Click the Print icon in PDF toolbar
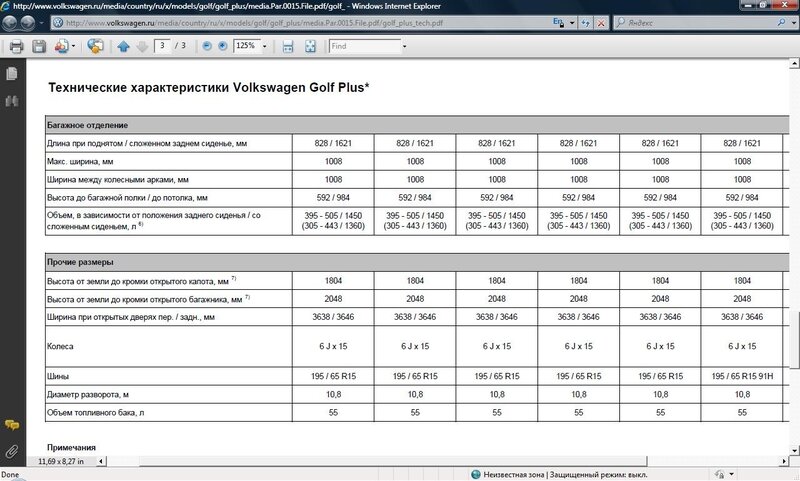Image resolution: width=800 pixels, height=481 pixels. coord(16,46)
